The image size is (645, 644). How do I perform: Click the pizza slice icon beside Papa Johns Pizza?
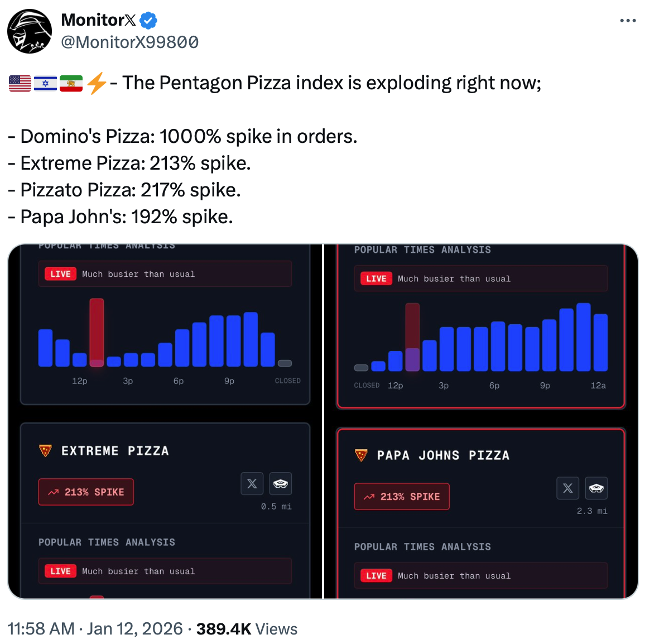[362, 455]
